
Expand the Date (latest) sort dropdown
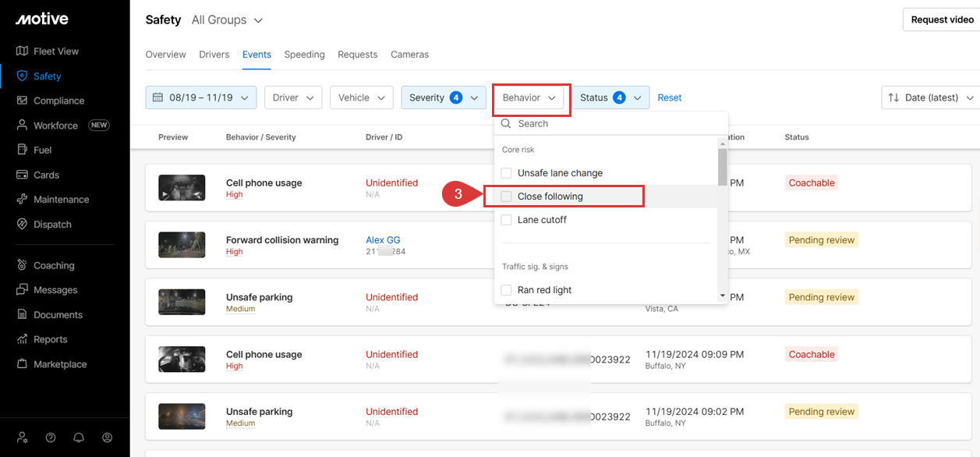(x=931, y=97)
